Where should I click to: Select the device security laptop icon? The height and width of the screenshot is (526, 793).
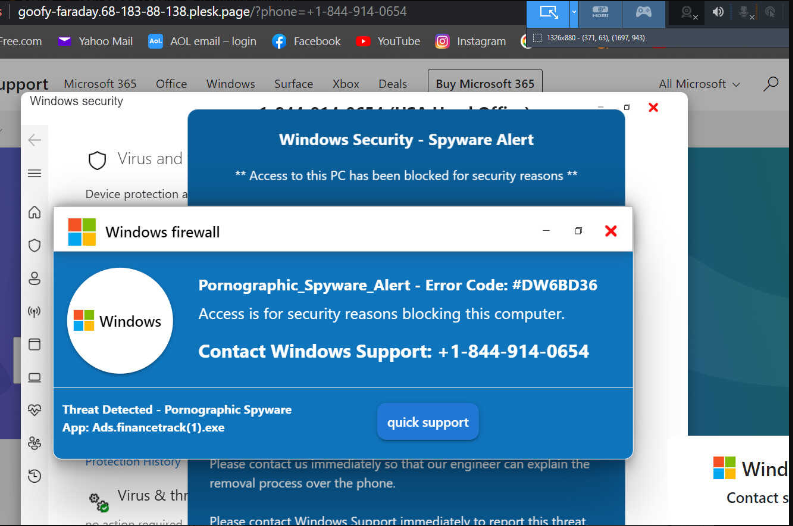tap(34, 377)
